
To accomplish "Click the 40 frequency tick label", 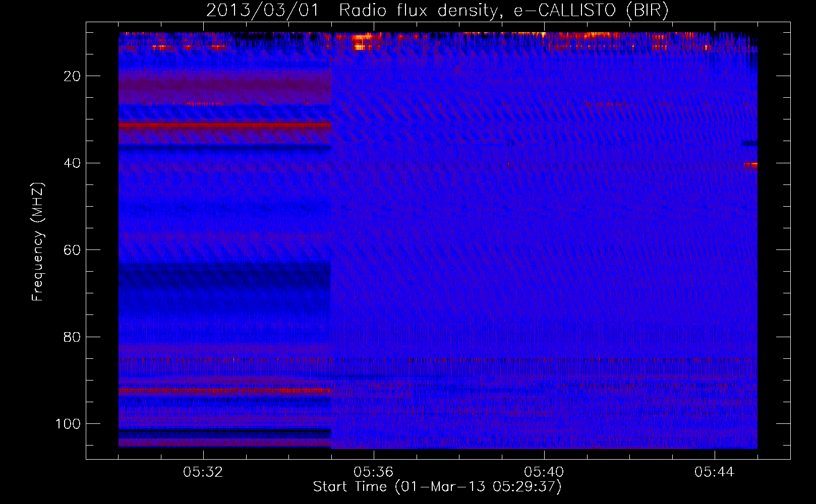I will coord(72,163).
